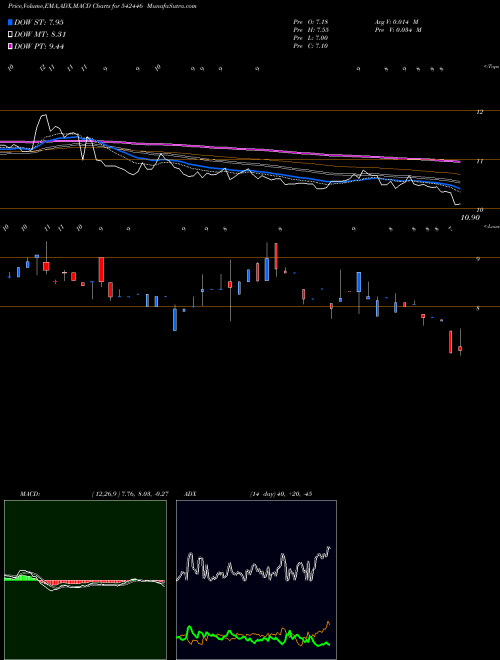Click the white spike peak on the EMA chart
The height and width of the screenshot is (660, 500).
pos(43,115)
